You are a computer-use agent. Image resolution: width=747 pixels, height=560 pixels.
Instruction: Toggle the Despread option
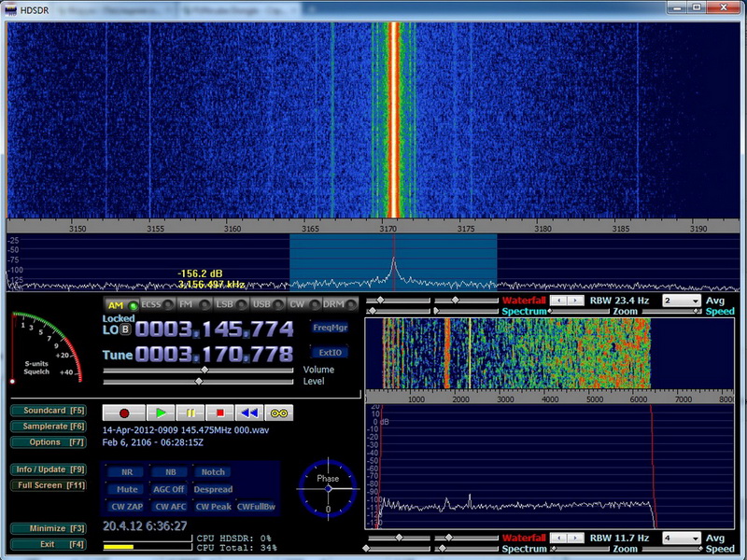(x=213, y=489)
